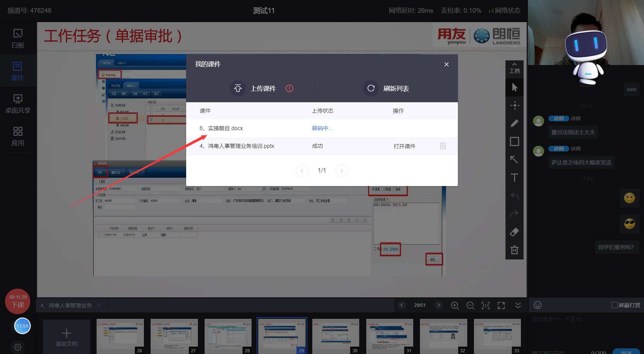Screen dimensions: 644x354
Task: Open the 桌面共享 desktop sharing tab
Action: tap(18, 104)
